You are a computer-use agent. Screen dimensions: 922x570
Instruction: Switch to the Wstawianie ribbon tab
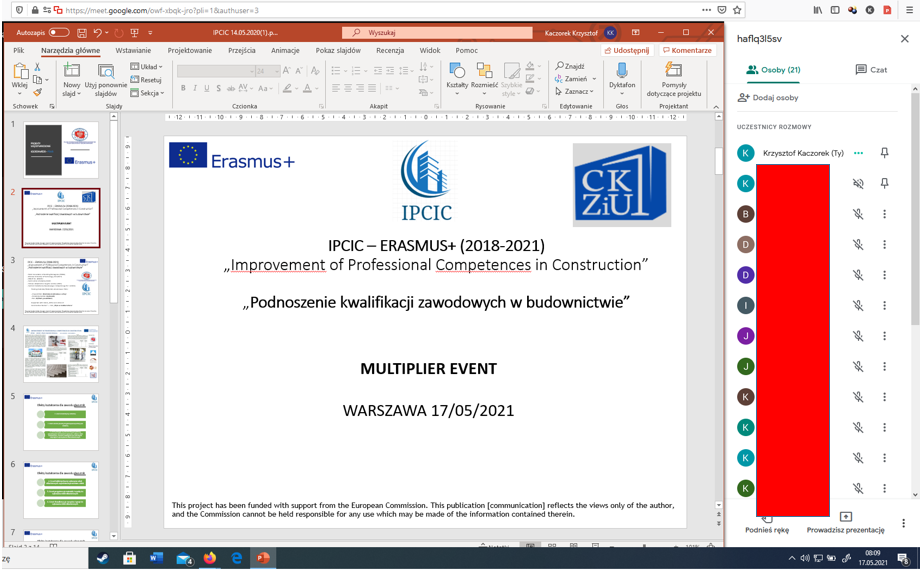point(133,51)
